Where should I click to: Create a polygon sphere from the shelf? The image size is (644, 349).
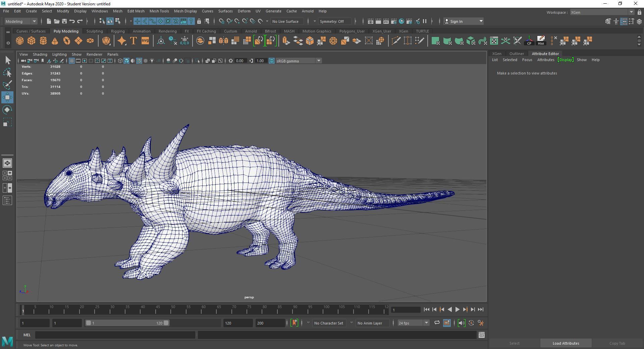[x=20, y=41]
